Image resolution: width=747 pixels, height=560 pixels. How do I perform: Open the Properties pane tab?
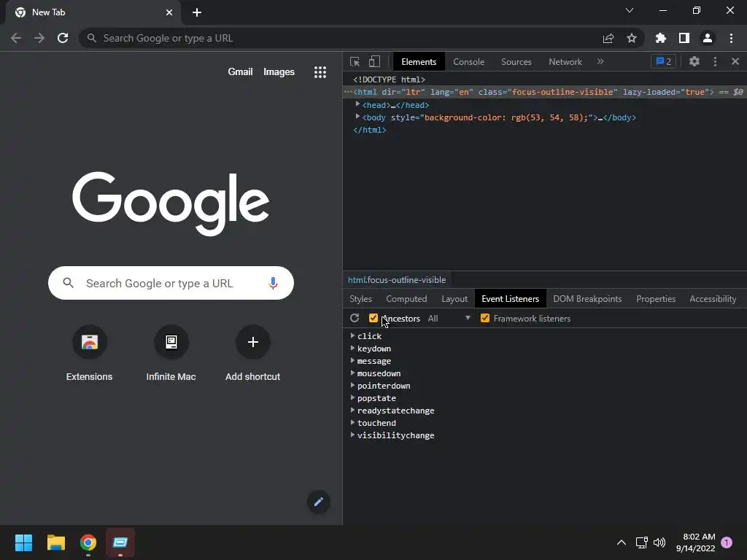[656, 298]
